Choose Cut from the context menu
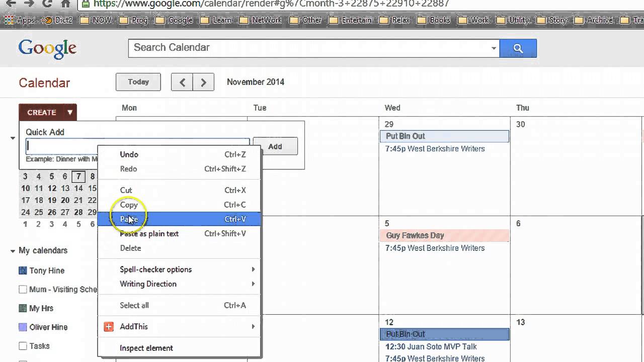644x362 pixels. [x=179, y=190]
